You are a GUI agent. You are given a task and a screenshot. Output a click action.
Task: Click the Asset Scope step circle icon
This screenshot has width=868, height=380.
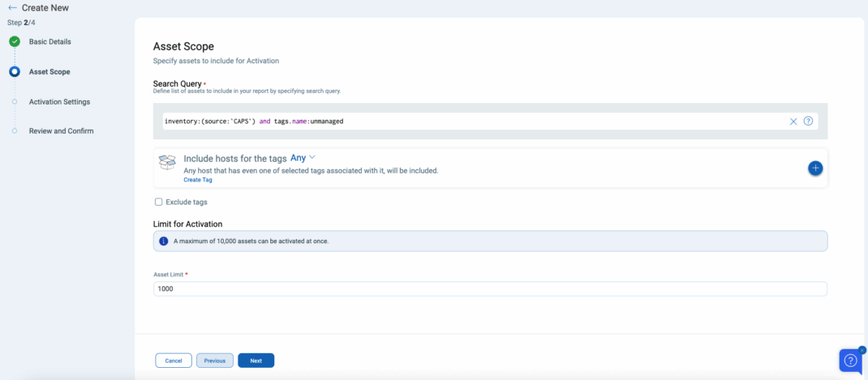click(15, 71)
